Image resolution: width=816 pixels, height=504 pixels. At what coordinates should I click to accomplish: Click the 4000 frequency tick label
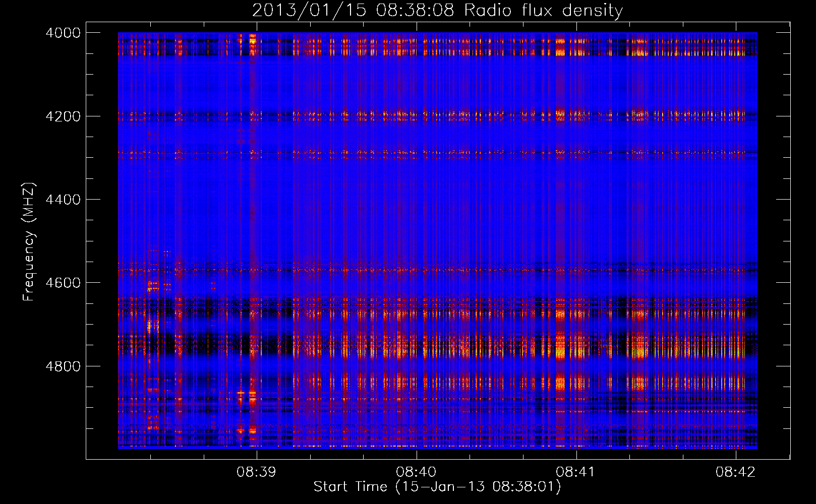point(63,33)
